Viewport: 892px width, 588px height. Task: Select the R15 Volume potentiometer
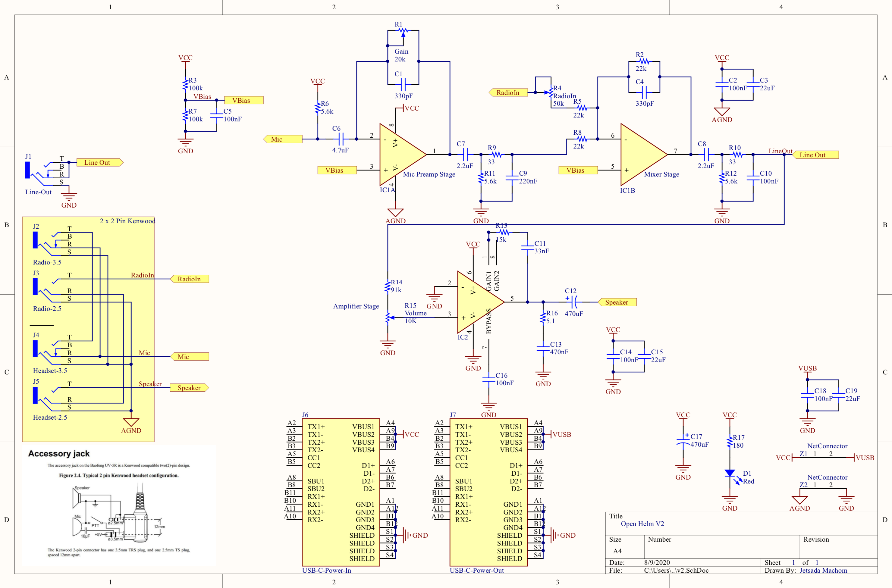388,317
